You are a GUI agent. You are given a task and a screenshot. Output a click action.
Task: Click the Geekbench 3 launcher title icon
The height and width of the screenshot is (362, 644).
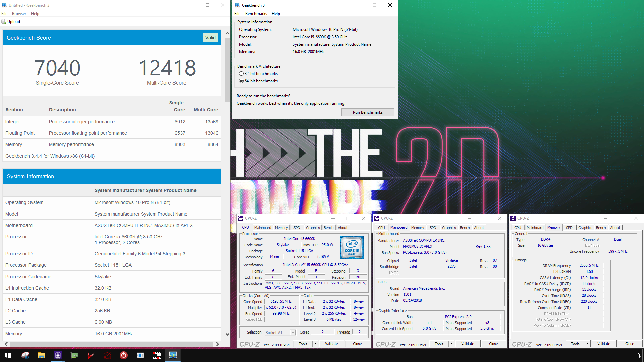click(237, 5)
